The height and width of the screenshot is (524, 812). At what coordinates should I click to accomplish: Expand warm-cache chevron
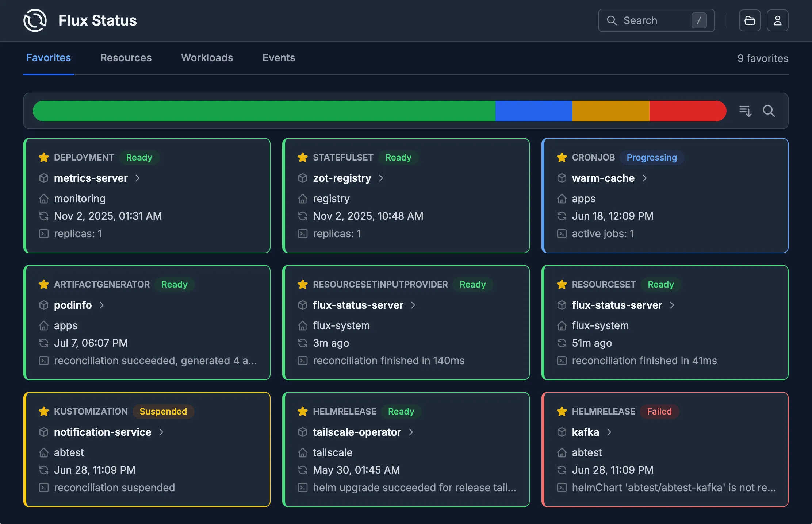point(645,178)
